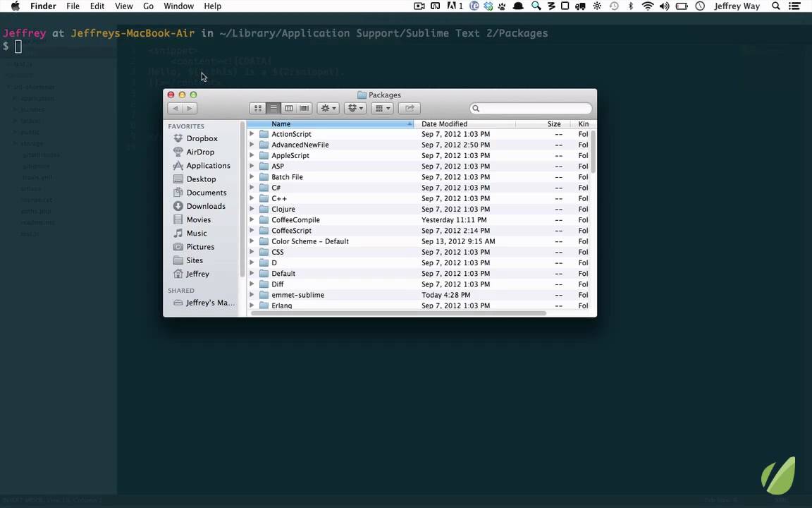
Task: Open Music in the sidebar
Action: coord(196,234)
